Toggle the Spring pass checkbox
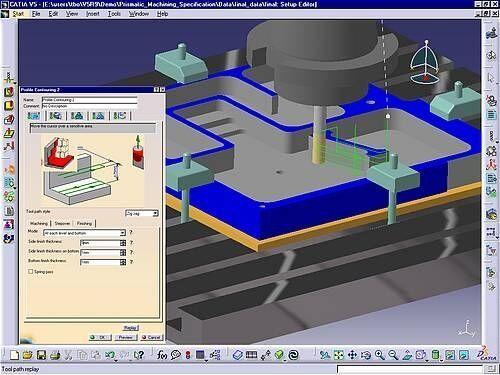The height and width of the screenshot is (375, 500). (x=31, y=272)
